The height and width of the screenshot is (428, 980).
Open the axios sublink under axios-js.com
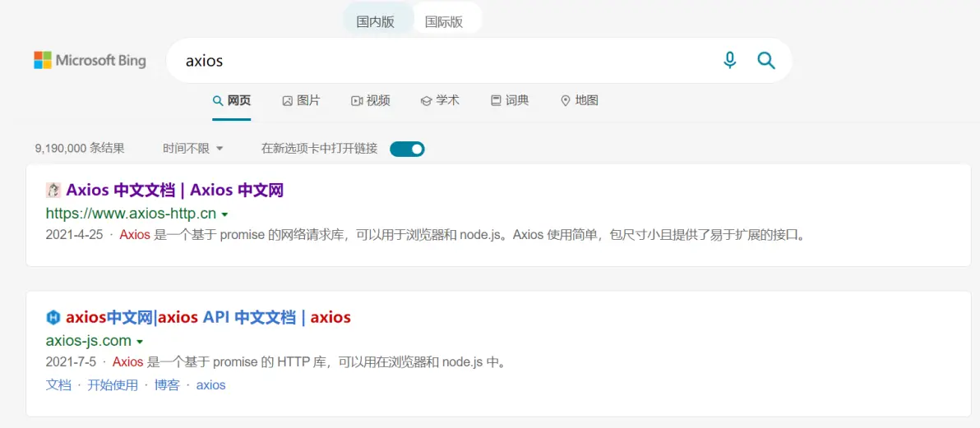[x=210, y=385]
